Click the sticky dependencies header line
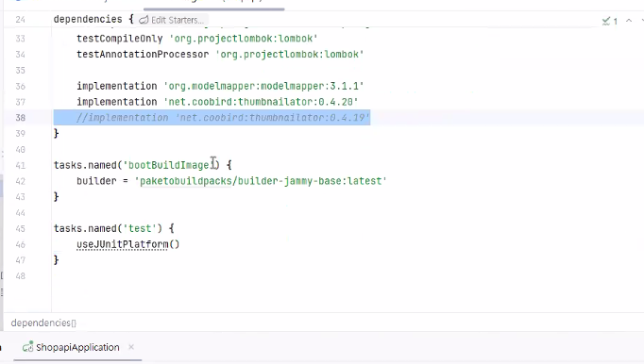Screen dimensions: 644x364 click(93, 19)
